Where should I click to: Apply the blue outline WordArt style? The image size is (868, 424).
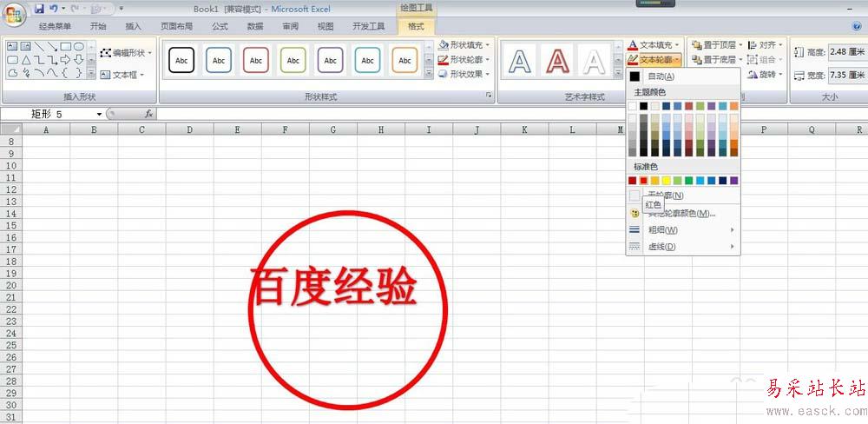pos(519,61)
